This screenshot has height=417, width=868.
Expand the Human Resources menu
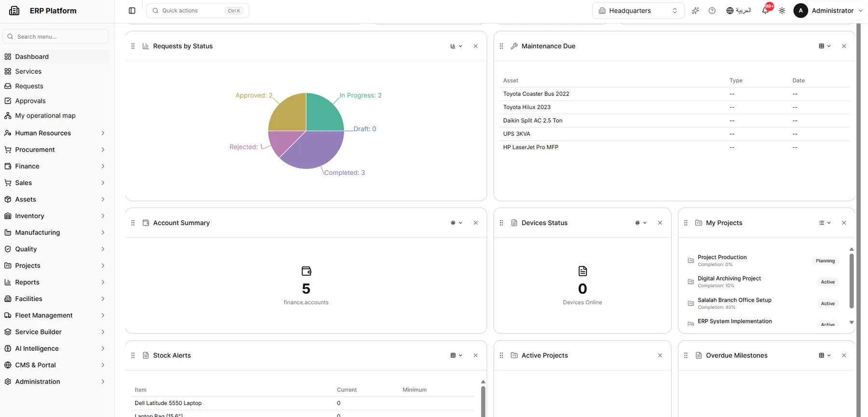coord(55,133)
